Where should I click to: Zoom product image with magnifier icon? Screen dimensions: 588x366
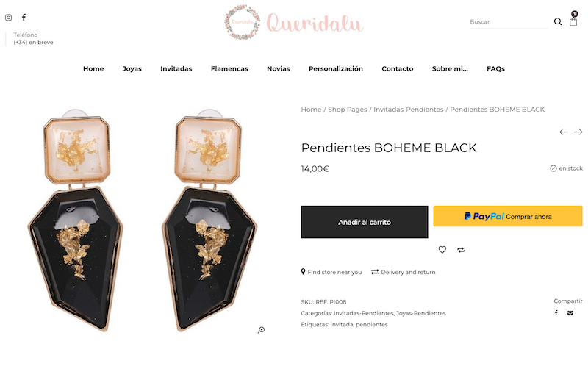(261, 330)
